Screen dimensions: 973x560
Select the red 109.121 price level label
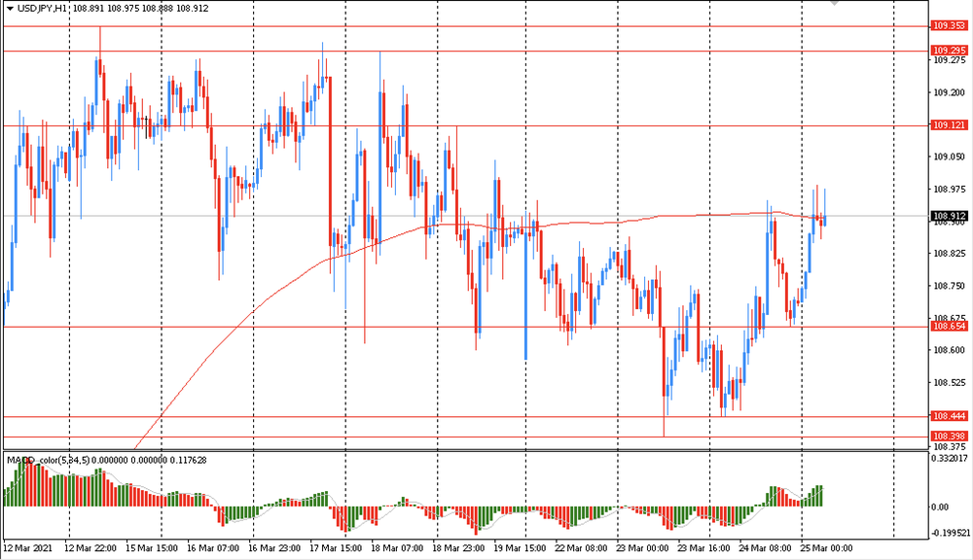[950, 125]
